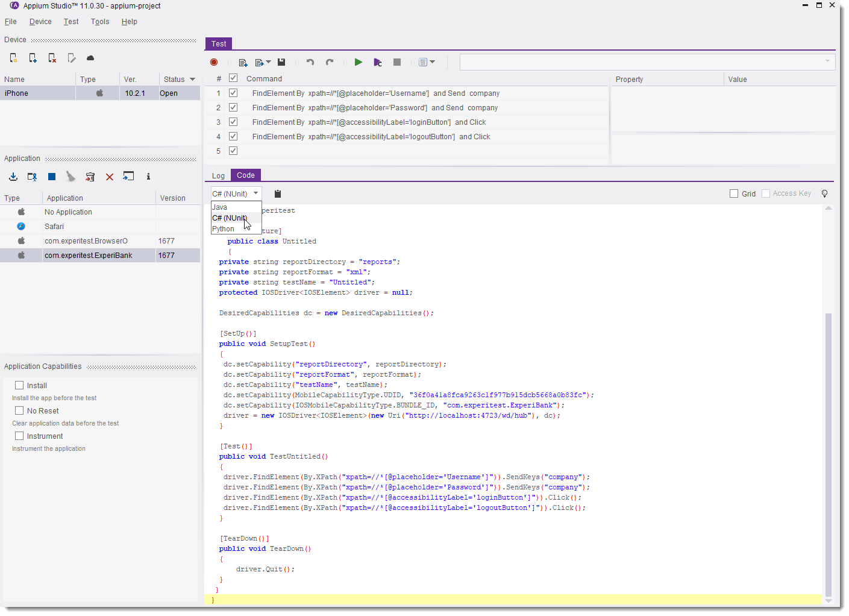Click the run from cursor icon
849x616 pixels.
tap(378, 62)
